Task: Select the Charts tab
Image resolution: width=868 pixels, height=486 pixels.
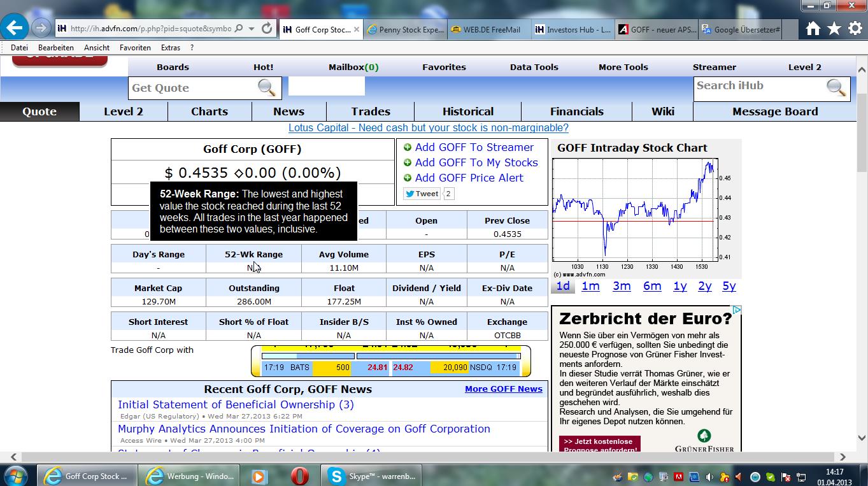Action: point(210,111)
